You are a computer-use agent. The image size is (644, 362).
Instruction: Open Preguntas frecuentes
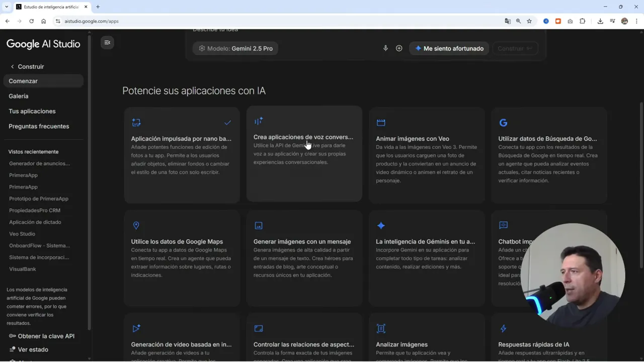39,126
